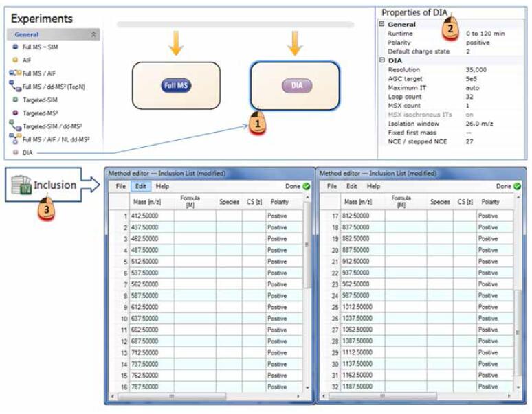The image size is (532, 414).
Task: Collapse the DIA properties group
Action: 382,60
